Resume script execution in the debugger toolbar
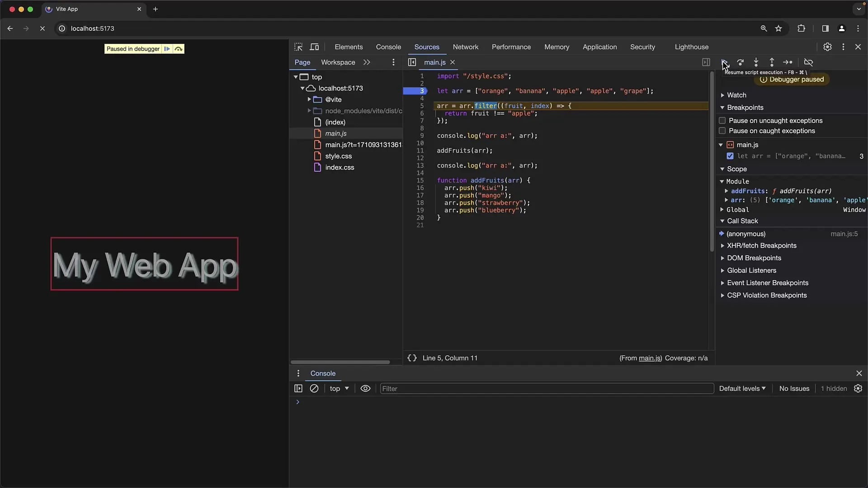The height and width of the screenshot is (488, 868). [x=725, y=62]
